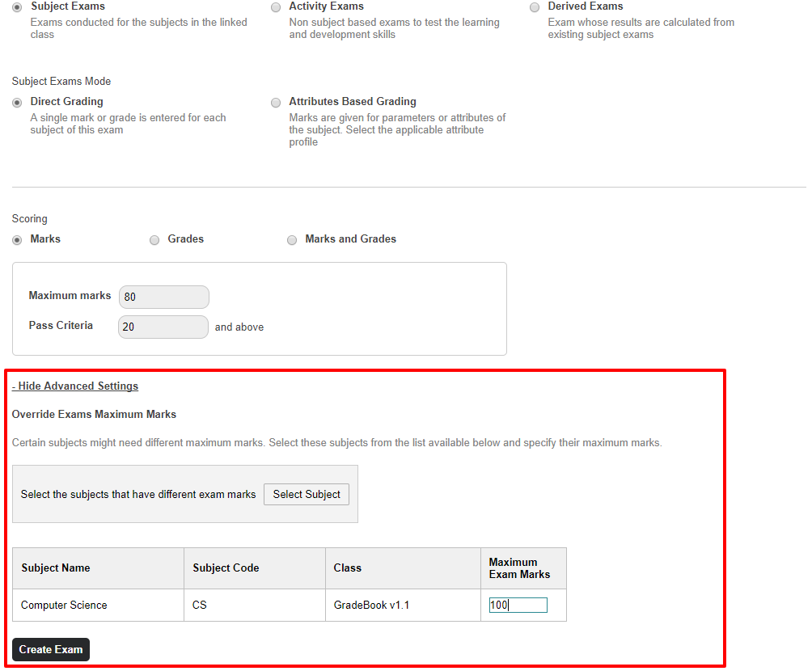Click the Subject Name column header
This screenshot has width=812, height=671.
[x=56, y=568]
